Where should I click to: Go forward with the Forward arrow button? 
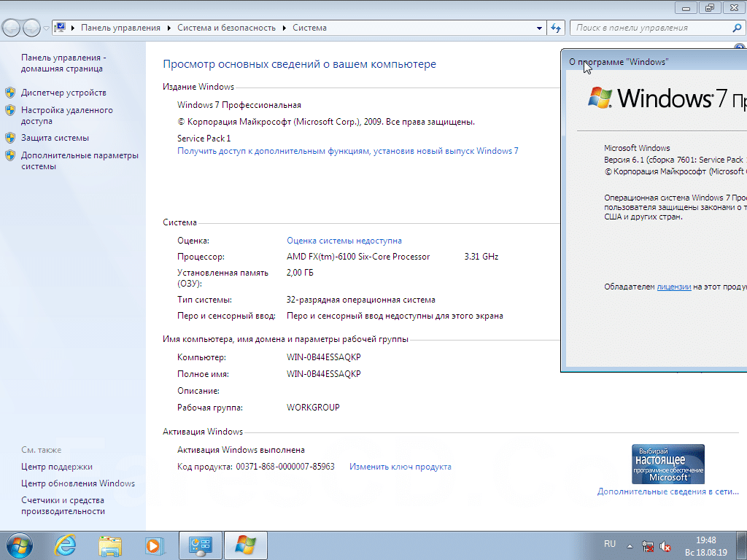point(31,28)
